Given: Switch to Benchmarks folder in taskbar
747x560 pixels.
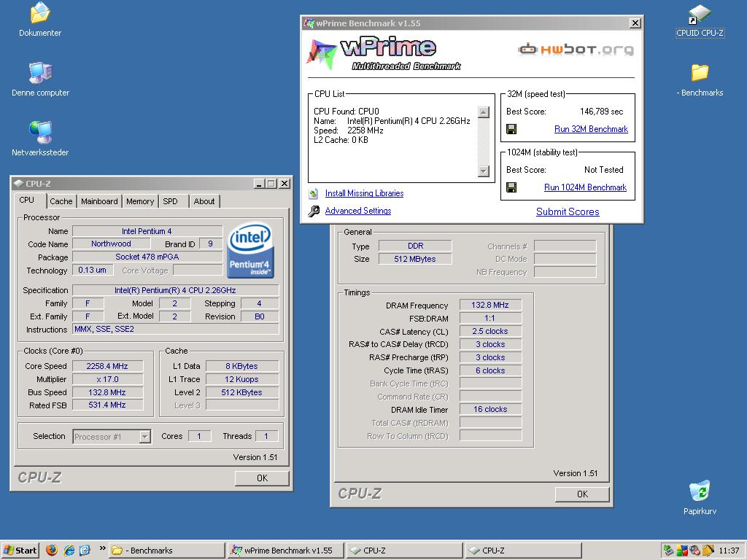Looking at the screenshot, I should [x=166, y=550].
